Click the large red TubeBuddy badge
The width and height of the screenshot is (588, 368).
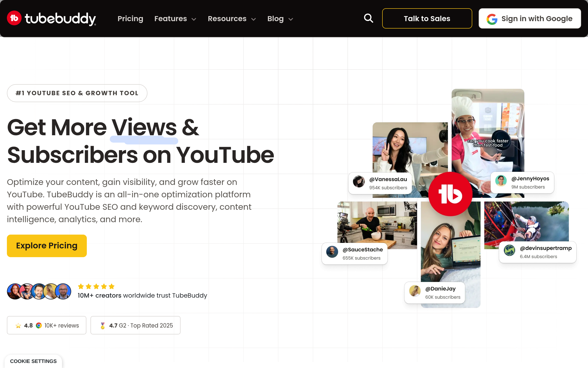[x=450, y=194]
